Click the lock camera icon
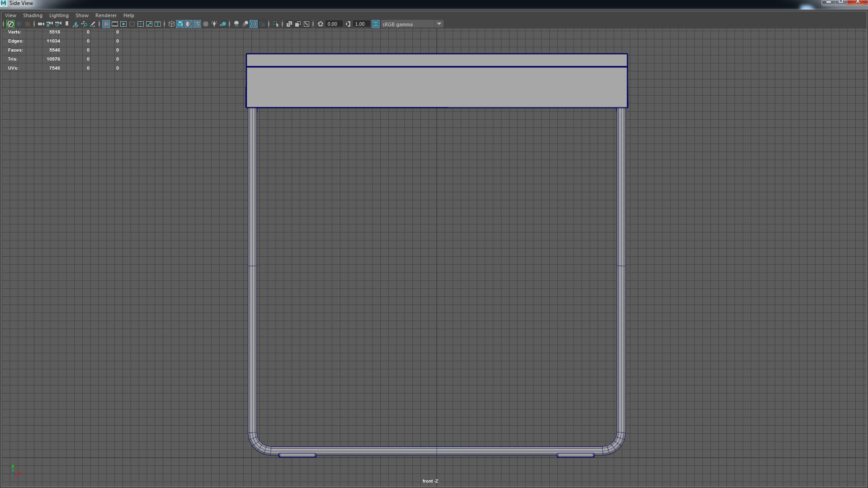 point(49,24)
